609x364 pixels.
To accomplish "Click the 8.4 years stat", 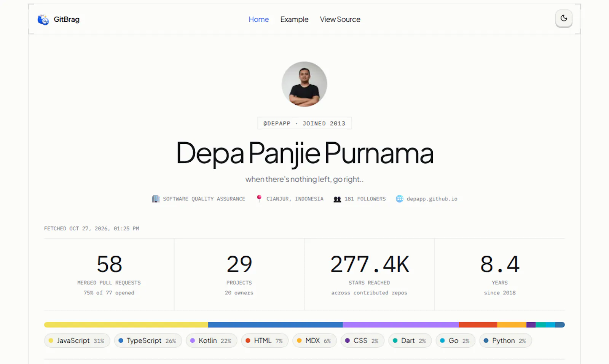I will point(500,274).
